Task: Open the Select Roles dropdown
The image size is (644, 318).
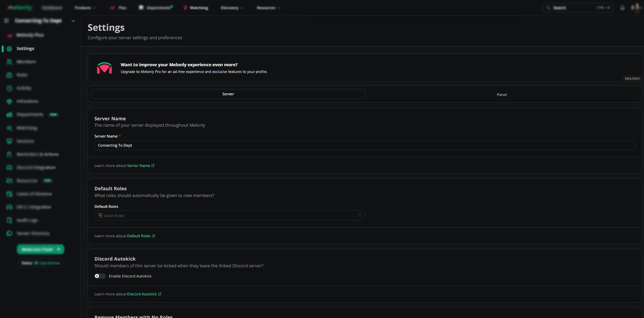Action: [229, 216]
